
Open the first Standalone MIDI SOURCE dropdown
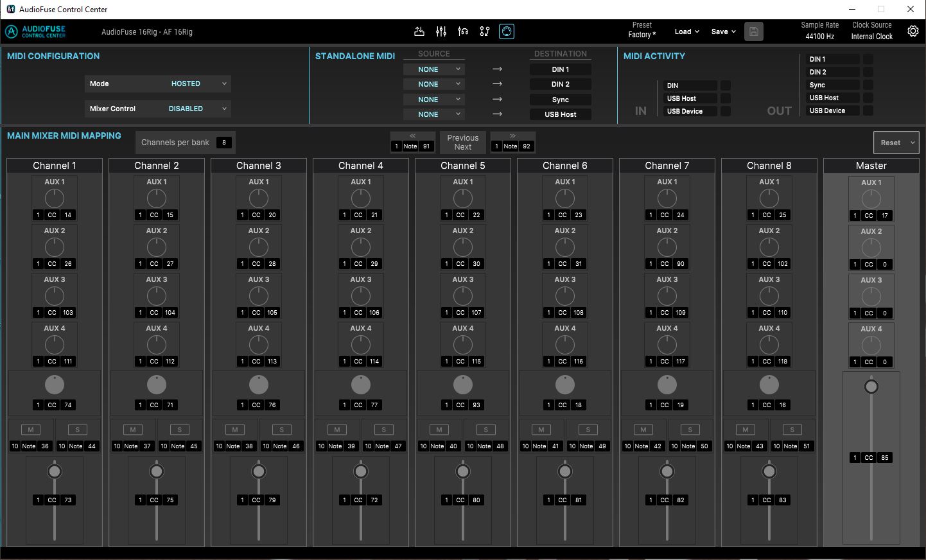point(433,69)
